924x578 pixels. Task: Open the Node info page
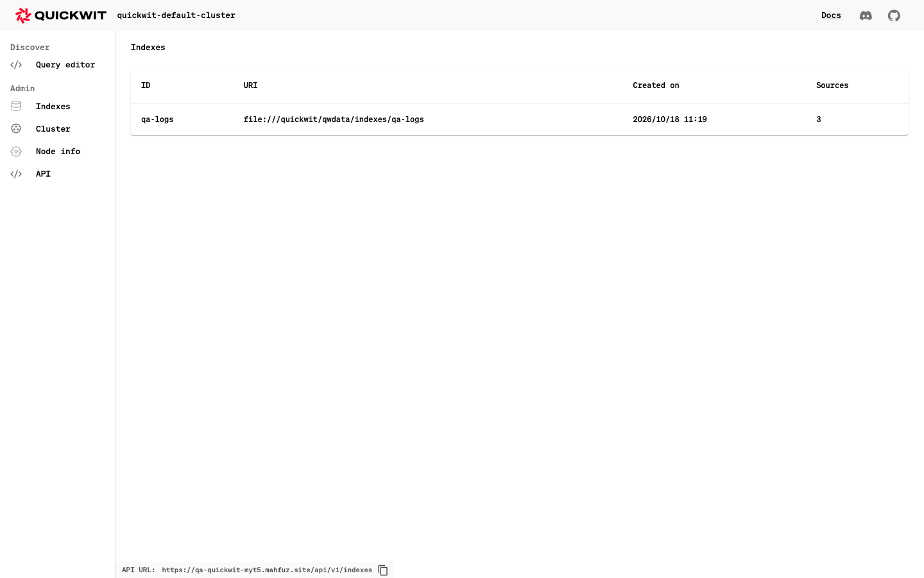[58, 152]
